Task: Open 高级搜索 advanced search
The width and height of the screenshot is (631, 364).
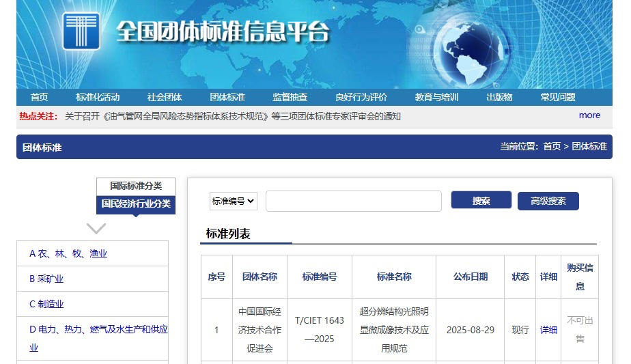Action: pos(548,201)
